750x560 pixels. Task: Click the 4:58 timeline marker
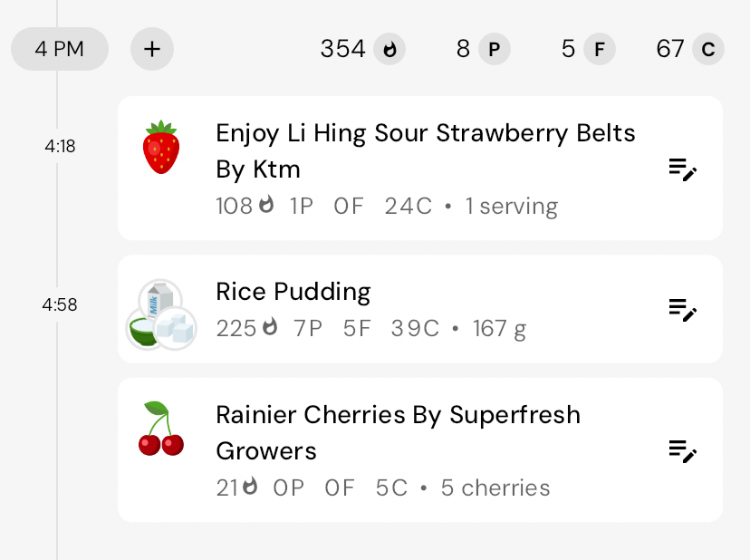pos(60,305)
